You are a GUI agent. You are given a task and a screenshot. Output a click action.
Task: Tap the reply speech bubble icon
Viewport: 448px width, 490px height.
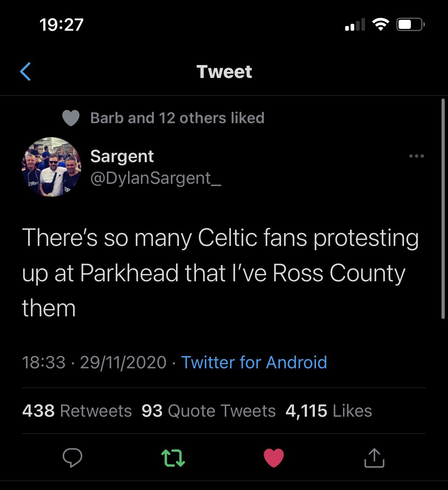[x=72, y=458]
